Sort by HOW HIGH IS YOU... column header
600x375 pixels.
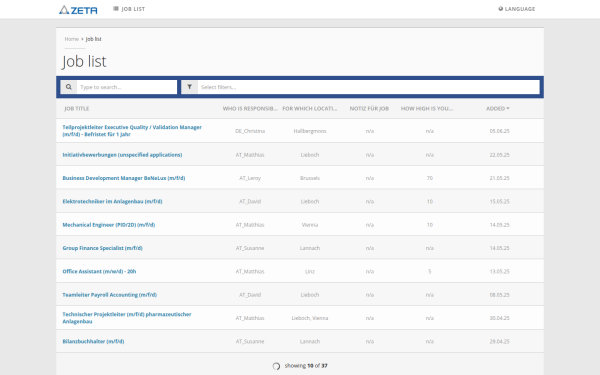click(x=427, y=109)
